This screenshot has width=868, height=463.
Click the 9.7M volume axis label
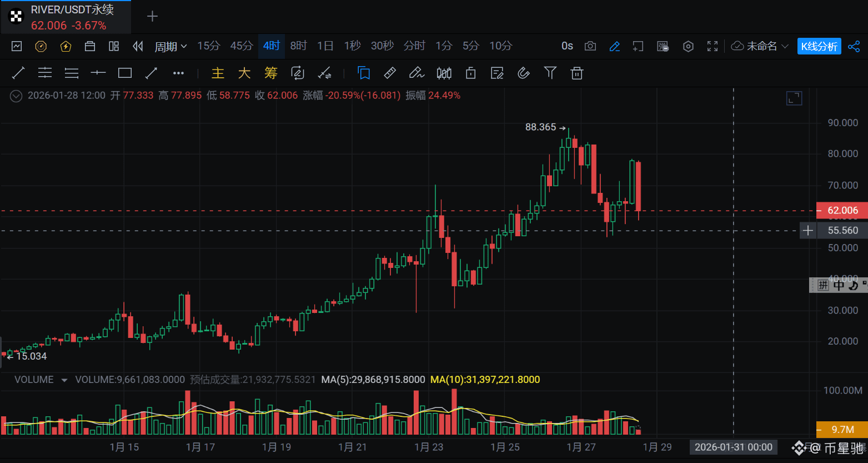coord(842,430)
